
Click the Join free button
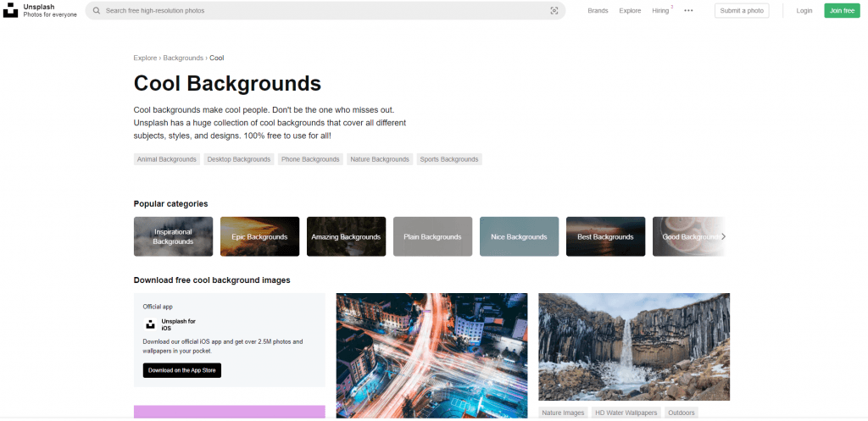(842, 10)
